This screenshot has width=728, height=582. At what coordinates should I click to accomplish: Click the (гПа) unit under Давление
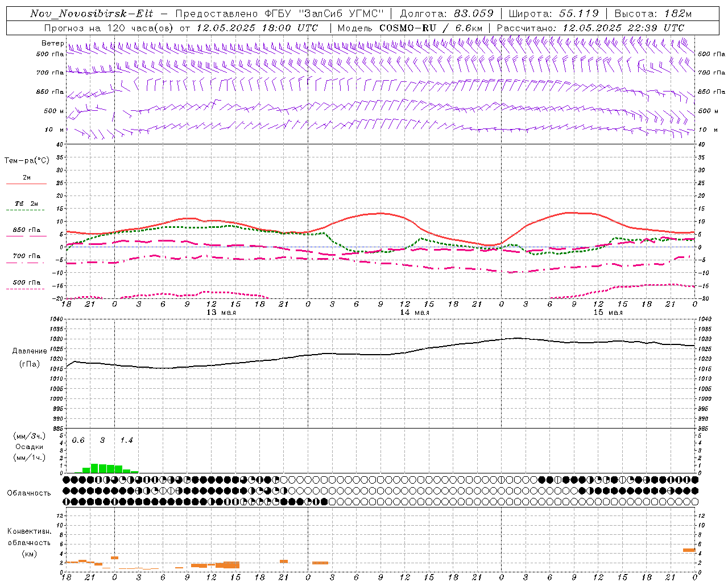pos(30,364)
